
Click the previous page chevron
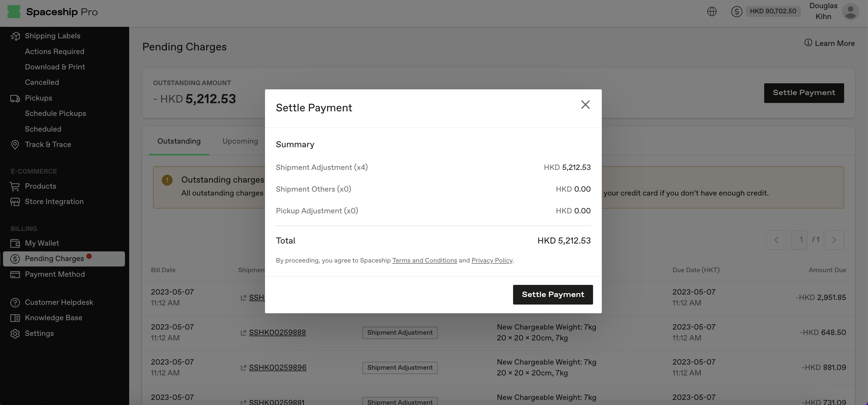tap(776, 240)
